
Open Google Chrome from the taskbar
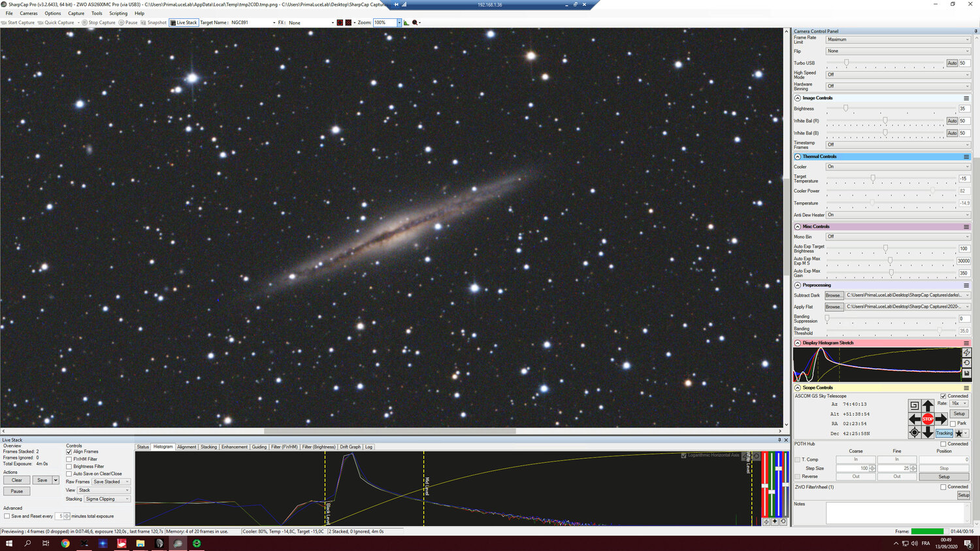point(65,543)
